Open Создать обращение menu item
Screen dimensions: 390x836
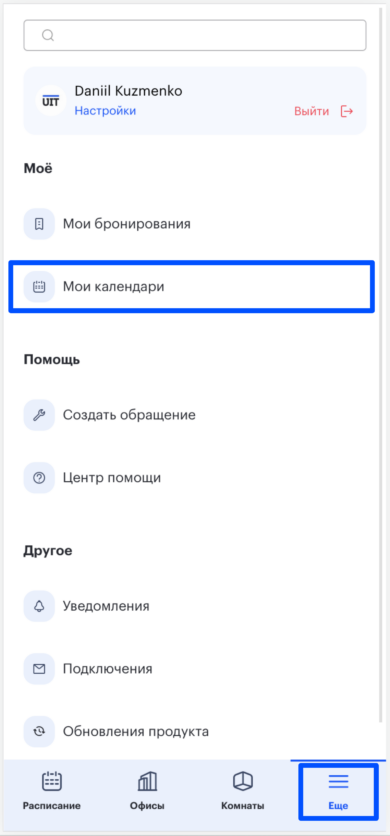tap(195, 415)
